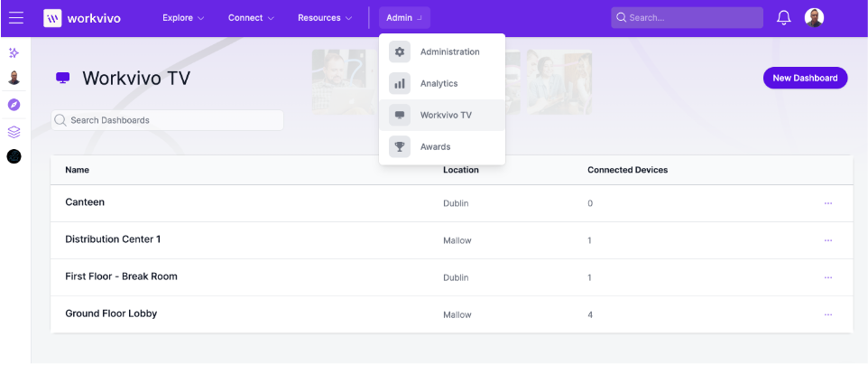Expand the Connect dropdown
Image resolution: width=868 pixels, height=365 pixels.
(251, 18)
